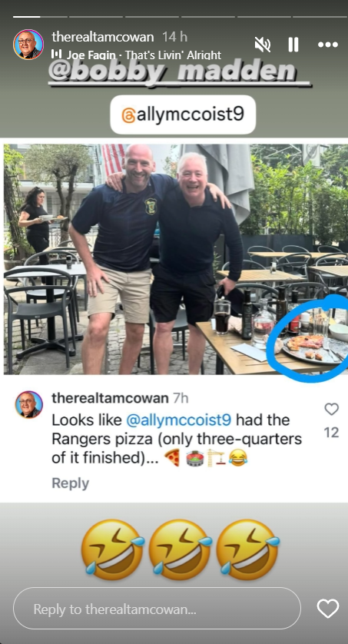
Task: Like the comment with the small heart
Action: 331,409
